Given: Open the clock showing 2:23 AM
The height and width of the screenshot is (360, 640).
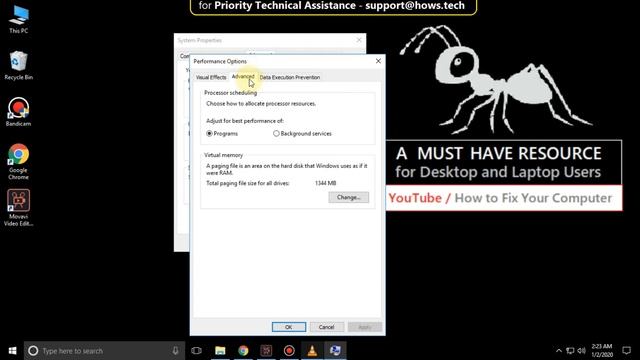Looking at the screenshot, I should tap(602, 351).
